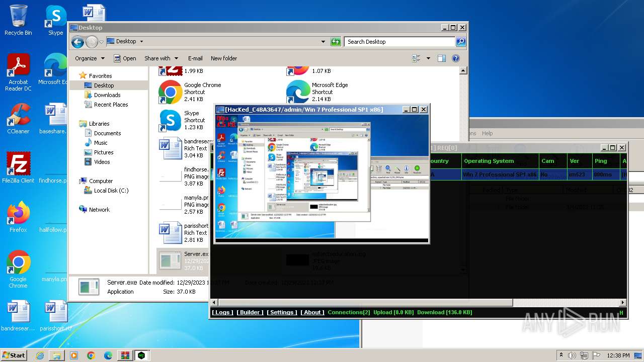Open the [ About ] link

click(x=312, y=312)
